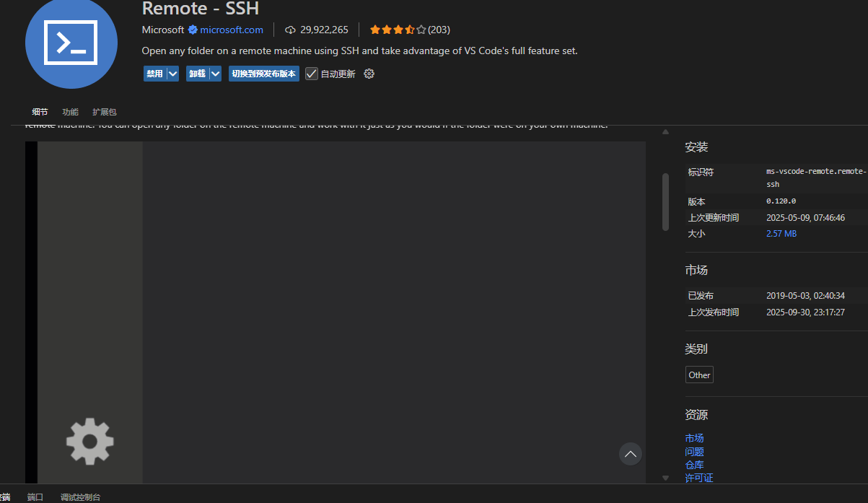This screenshot has height=503, width=868.
Task: Expand the 卸载 dropdown arrow
Action: point(215,74)
